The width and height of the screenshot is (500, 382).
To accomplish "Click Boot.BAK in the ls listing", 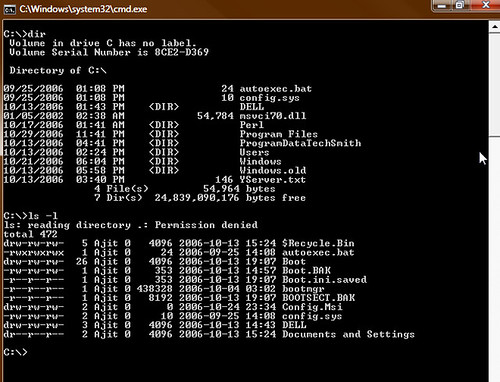I will (306, 270).
